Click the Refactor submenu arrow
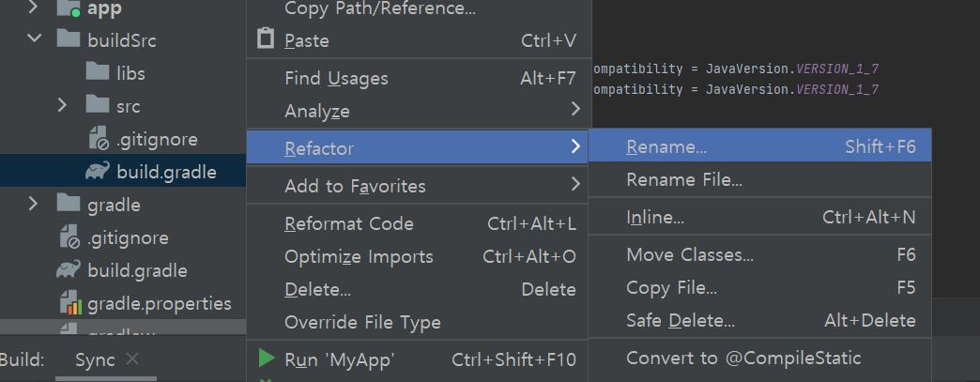This screenshot has width=980, height=382. [x=575, y=147]
